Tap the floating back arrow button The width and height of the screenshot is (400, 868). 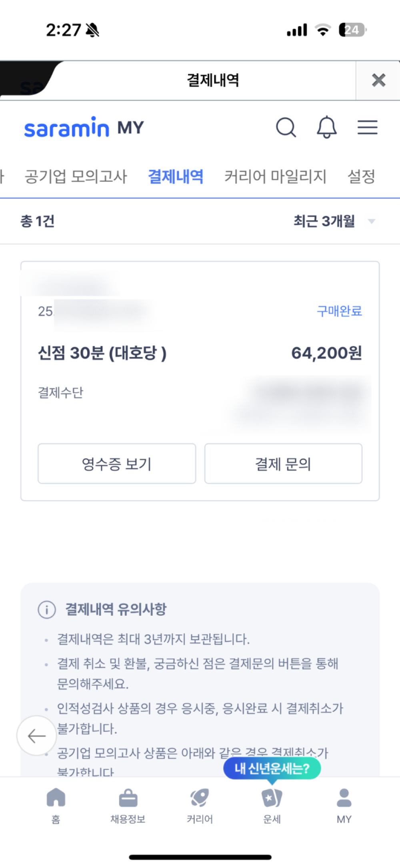click(37, 735)
